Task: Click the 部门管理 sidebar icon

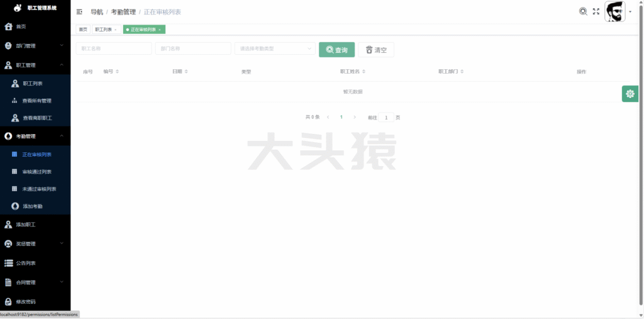Action: tap(8, 46)
